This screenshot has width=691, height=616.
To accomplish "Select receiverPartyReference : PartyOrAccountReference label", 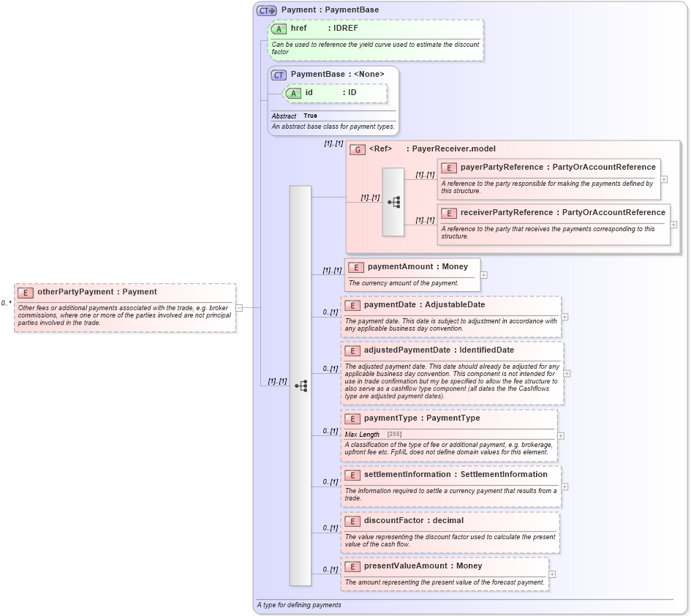I will coord(563,213).
